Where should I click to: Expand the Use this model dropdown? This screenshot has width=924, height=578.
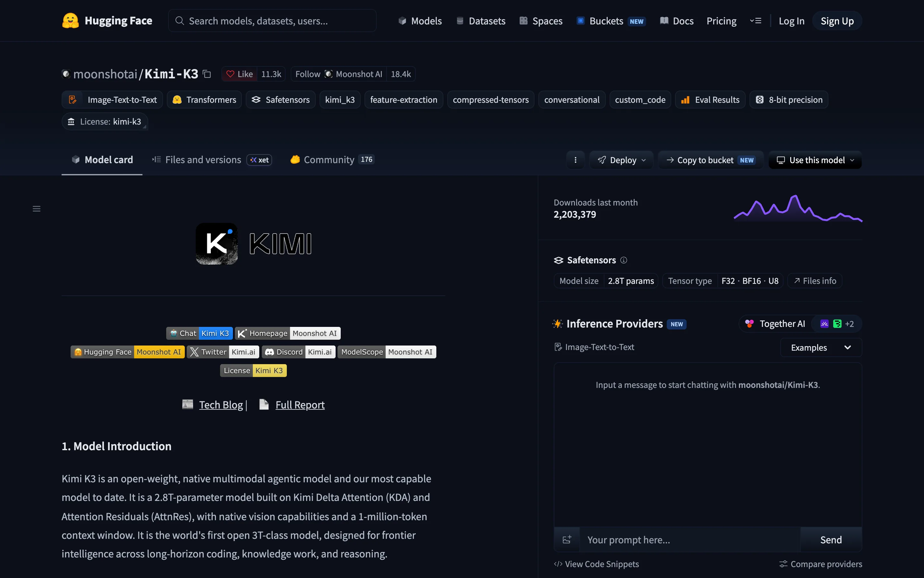tap(815, 160)
